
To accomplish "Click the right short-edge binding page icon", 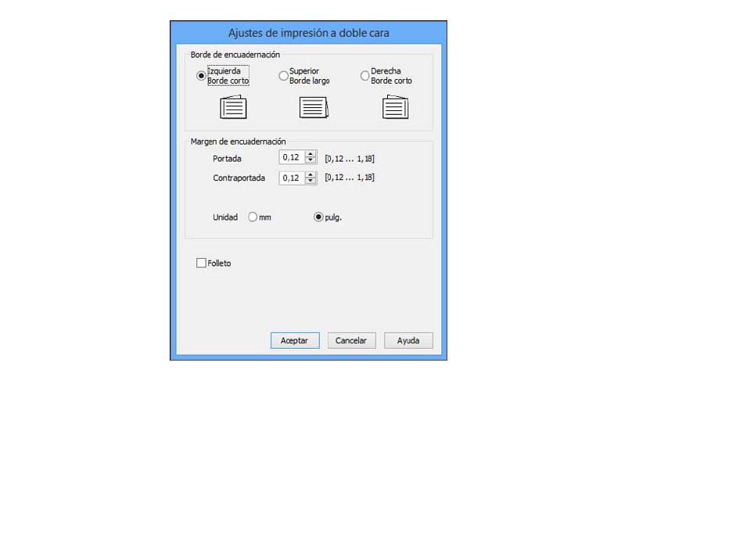I will pos(395,107).
